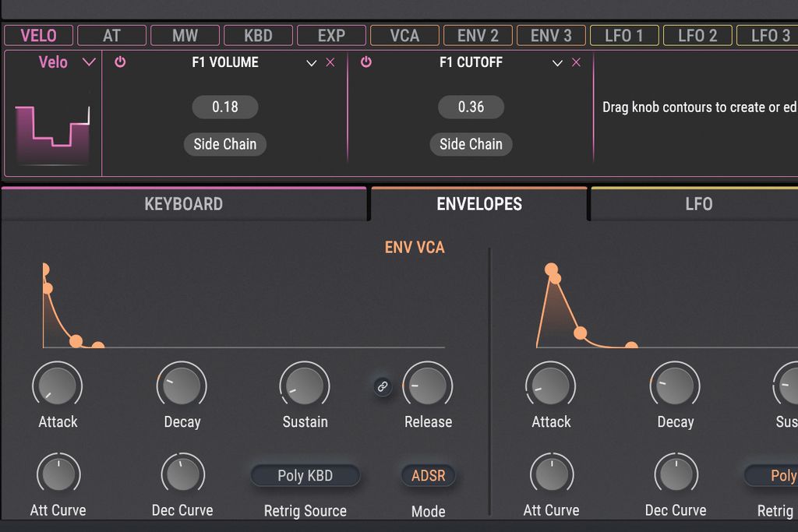Click the chain link icon between Sustain and Release
The width and height of the screenshot is (798, 532).
[381, 386]
